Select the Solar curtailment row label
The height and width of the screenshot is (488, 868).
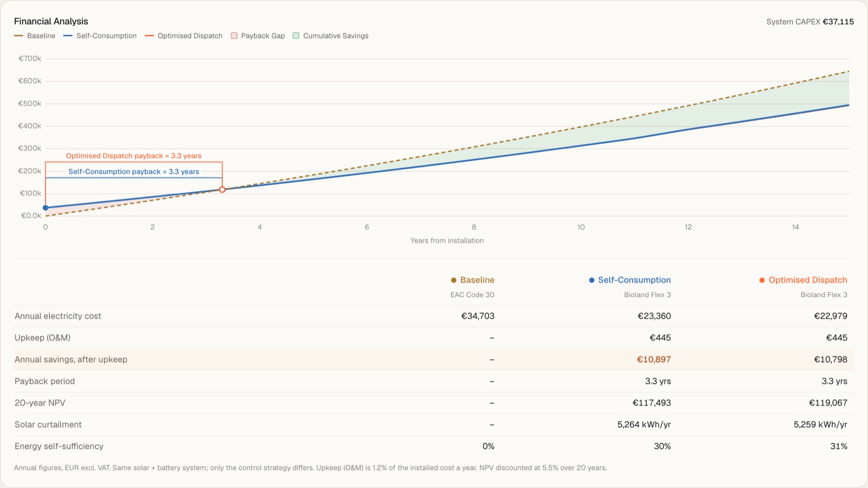pyautogui.click(x=48, y=424)
